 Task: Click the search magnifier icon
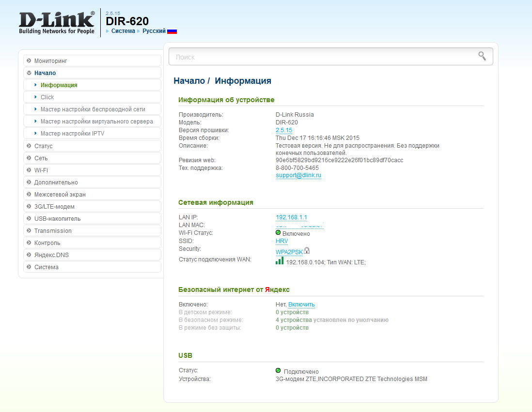pos(482,56)
